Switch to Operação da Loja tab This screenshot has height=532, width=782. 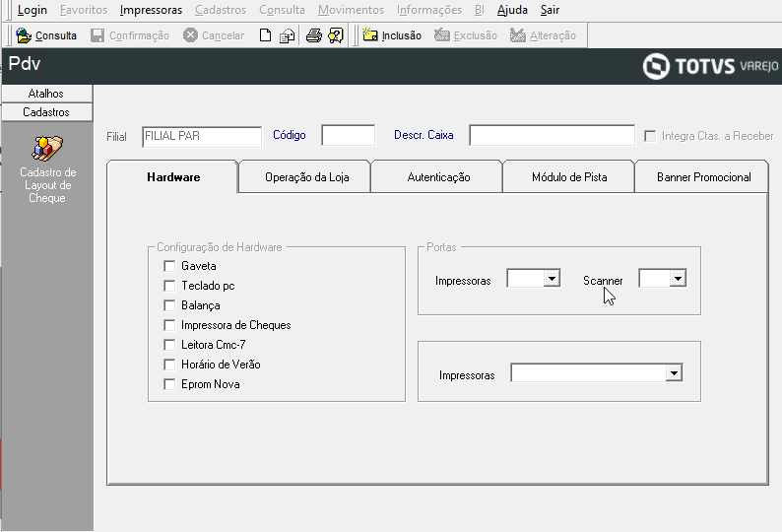coord(306,177)
